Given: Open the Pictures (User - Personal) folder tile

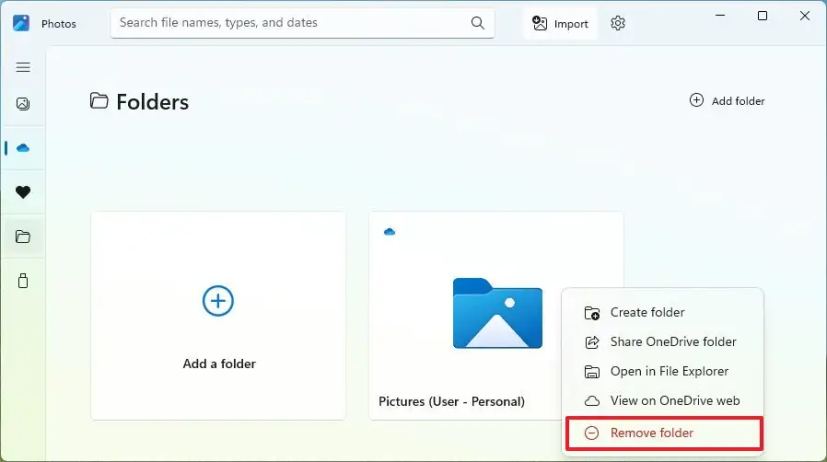Looking at the screenshot, I should pos(496,316).
